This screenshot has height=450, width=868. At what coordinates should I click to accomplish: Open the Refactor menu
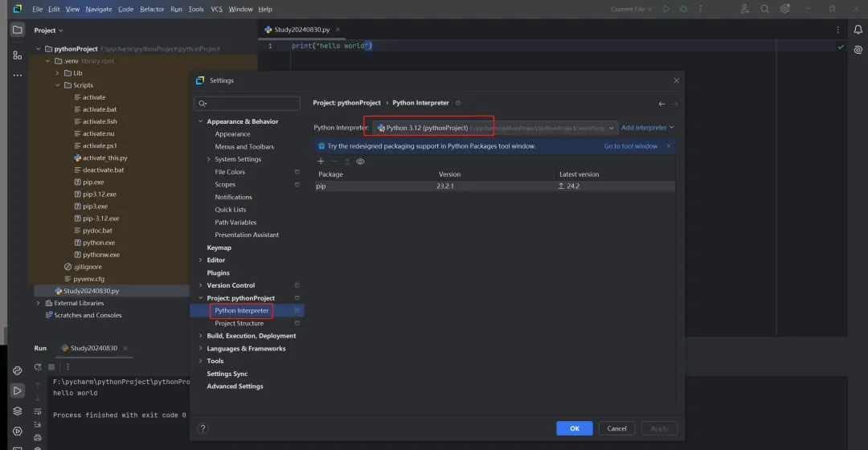click(152, 9)
